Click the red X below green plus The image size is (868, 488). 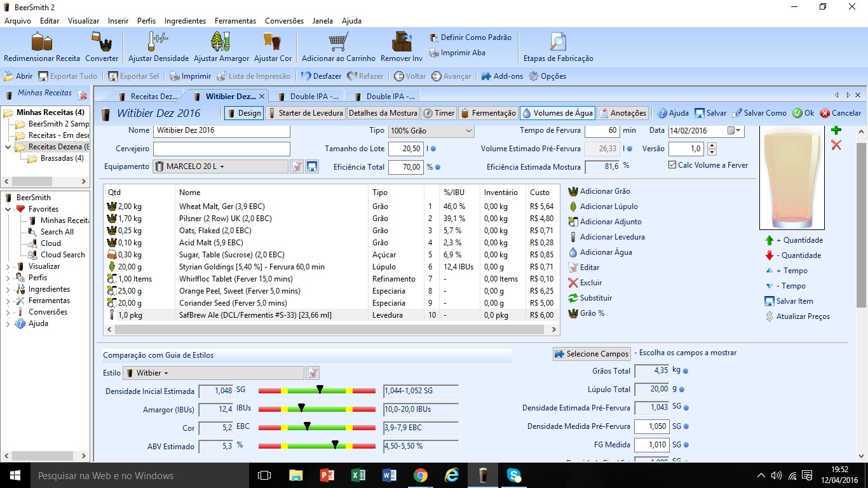[x=836, y=146]
